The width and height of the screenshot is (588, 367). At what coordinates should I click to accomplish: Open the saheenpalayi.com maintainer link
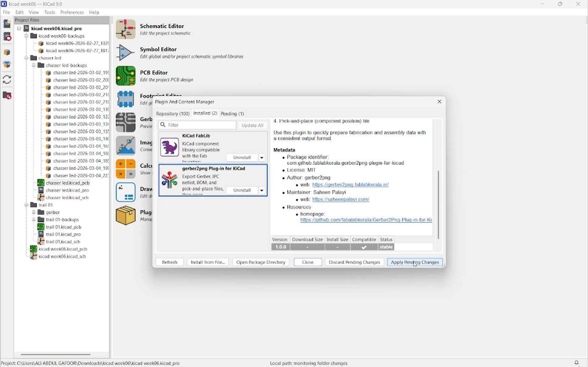[x=341, y=200]
